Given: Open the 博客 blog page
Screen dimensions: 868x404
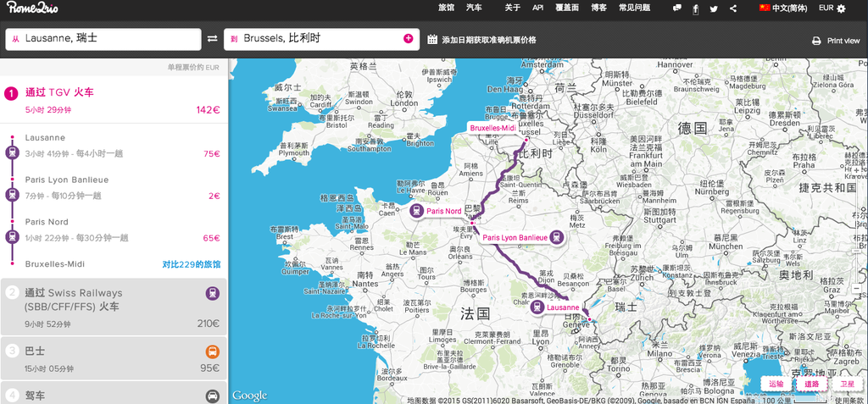Looking at the screenshot, I should [599, 8].
